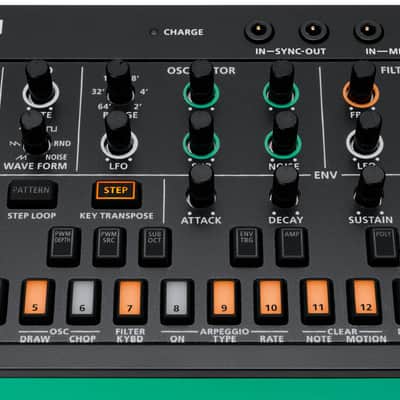Click the RATE label under pad 10
This screenshot has width=400, height=400.
click(271, 339)
